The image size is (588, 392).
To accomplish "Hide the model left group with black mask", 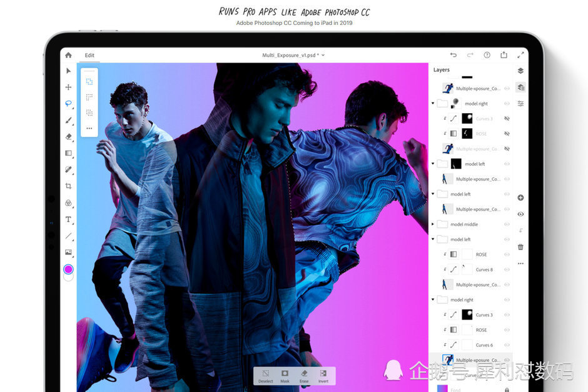I will coord(507,164).
